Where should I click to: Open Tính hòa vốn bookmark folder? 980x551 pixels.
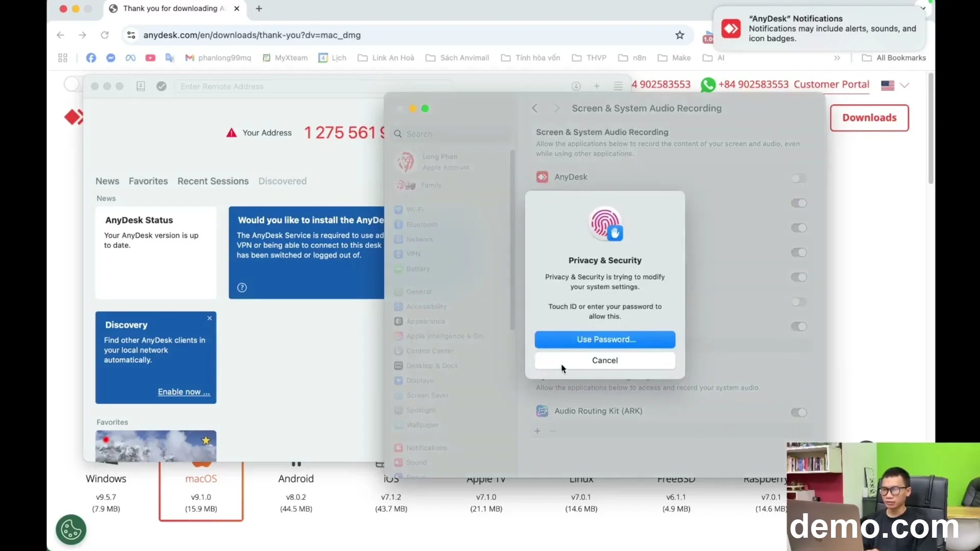(x=530, y=58)
